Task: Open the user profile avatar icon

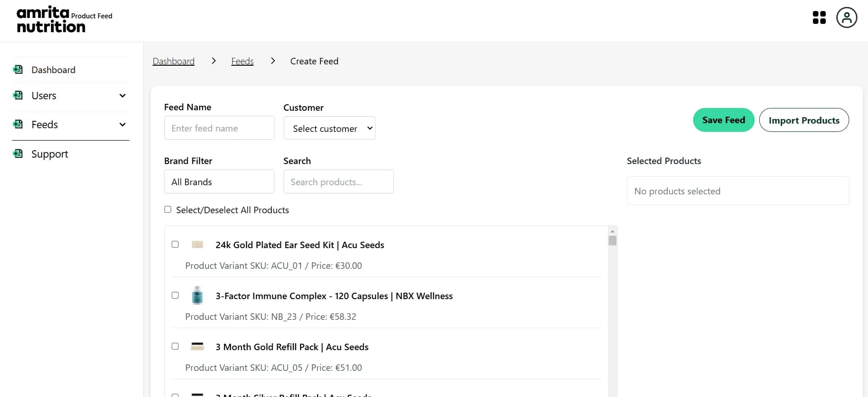Action: (846, 18)
